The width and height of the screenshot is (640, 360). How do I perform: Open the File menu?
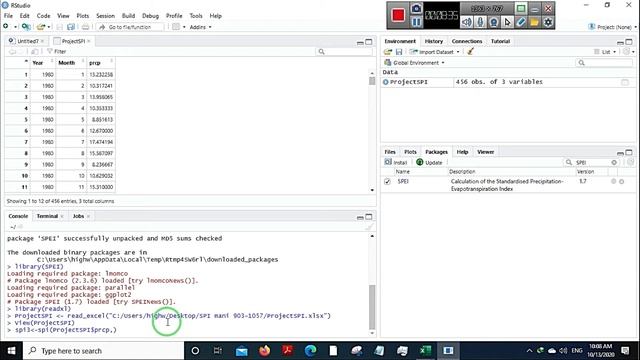coord(8,16)
